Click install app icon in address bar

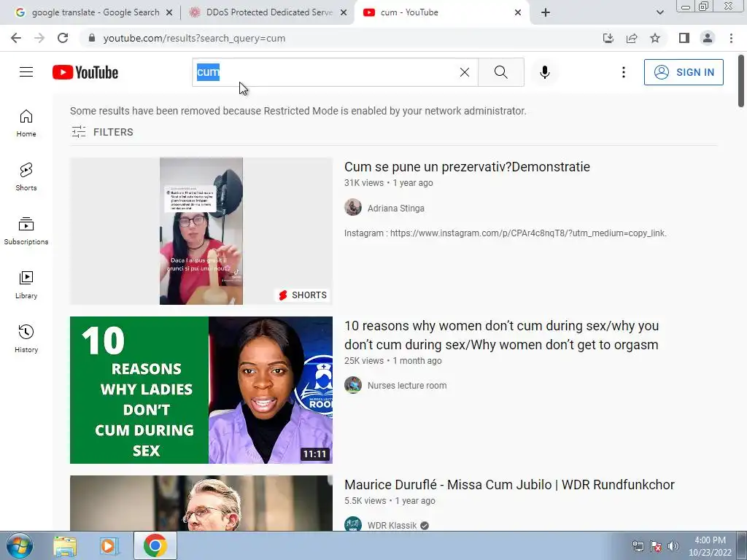(x=608, y=38)
